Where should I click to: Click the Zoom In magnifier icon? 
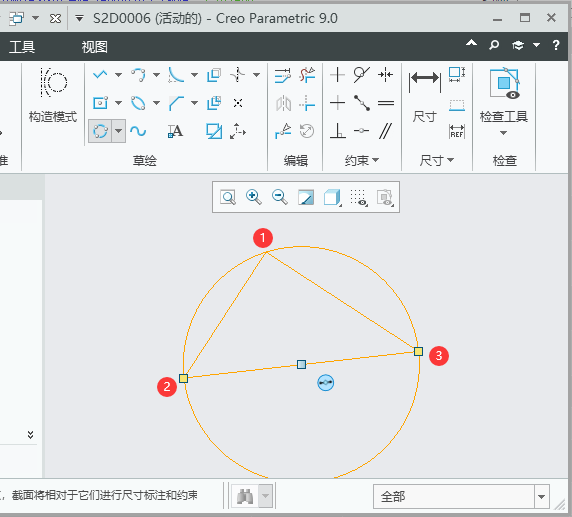click(x=254, y=197)
